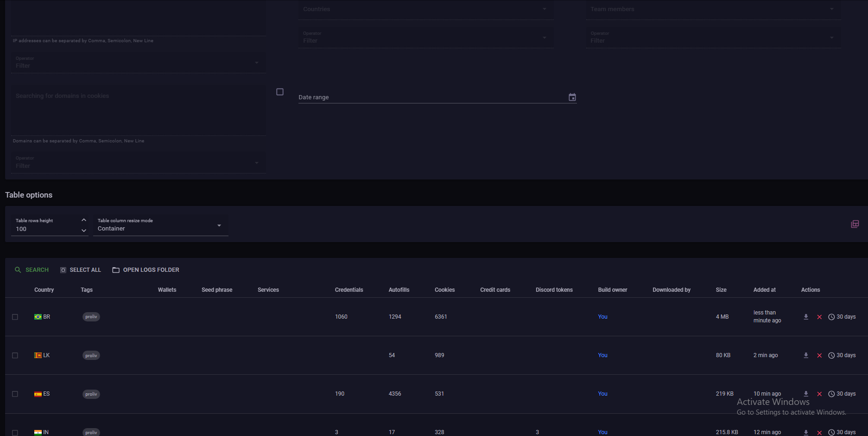Click the OPEN LOGS FOLDER button
The height and width of the screenshot is (436, 868).
pos(146,270)
